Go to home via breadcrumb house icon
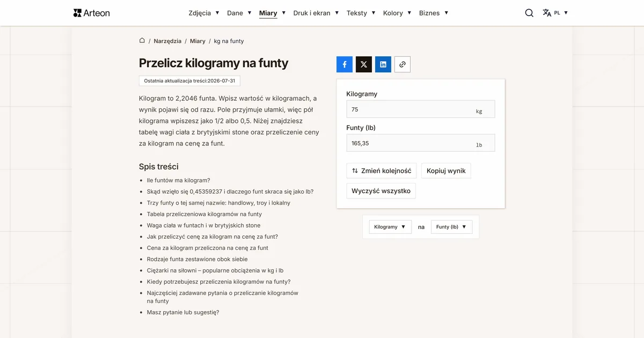The height and width of the screenshot is (338, 644). [x=142, y=41]
